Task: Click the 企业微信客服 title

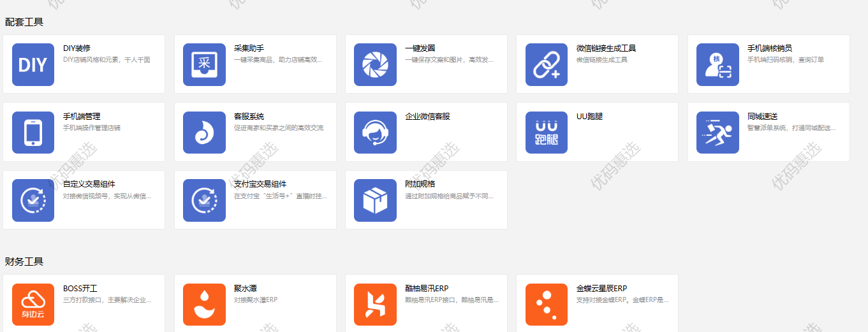Action: [427, 117]
